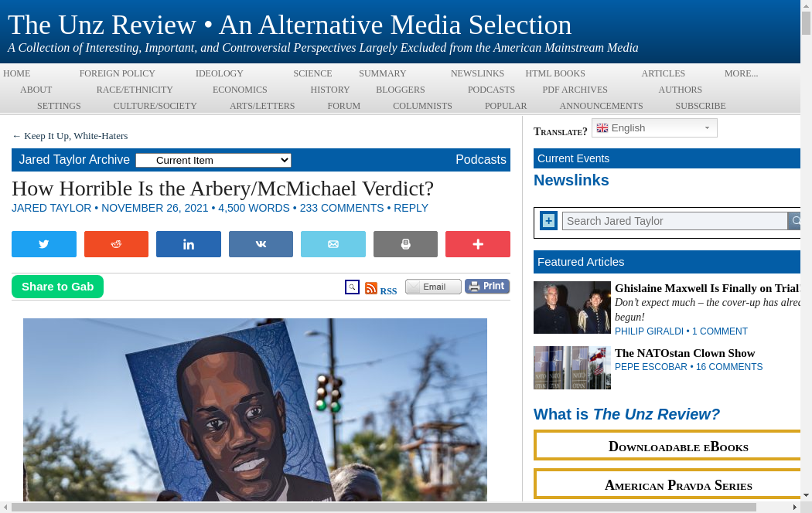Open the 233 Comments link
This screenshot has height=513, width=812.
(x=342, y=208)
